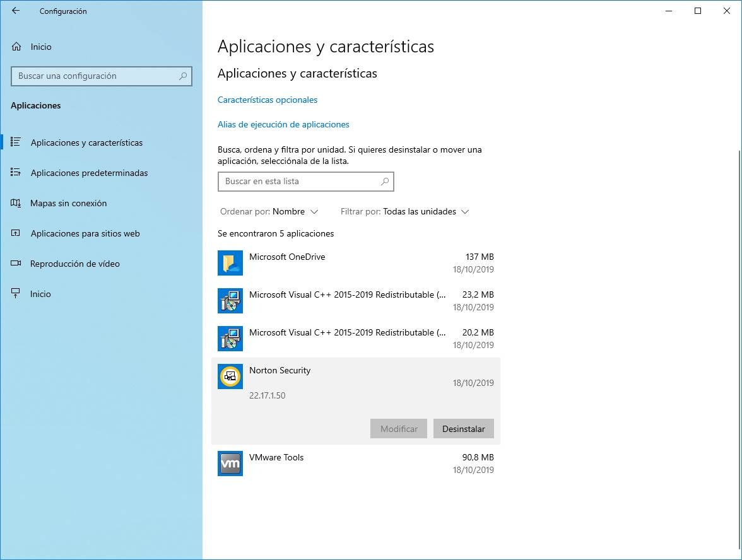Focus the Buscar en esta lista field
This screenshot has height=560, width=742.
coord(305,182)
